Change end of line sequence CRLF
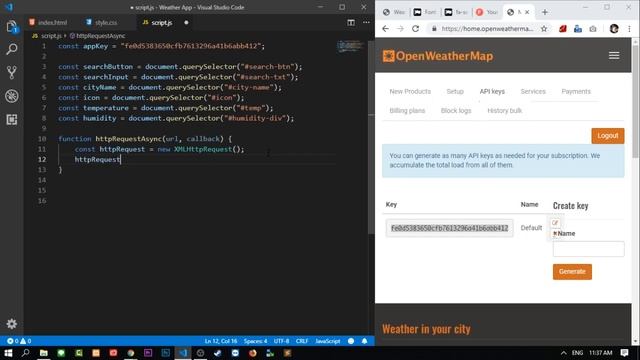Viewport: 640px width, 360px height. coord(302,341)
